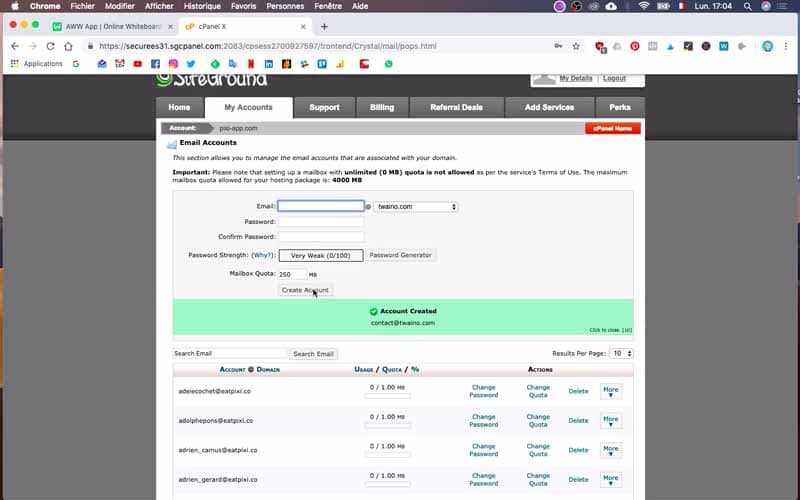The image size is (800, 500).
Task: Reload the current page
Action: click(50, 46)
